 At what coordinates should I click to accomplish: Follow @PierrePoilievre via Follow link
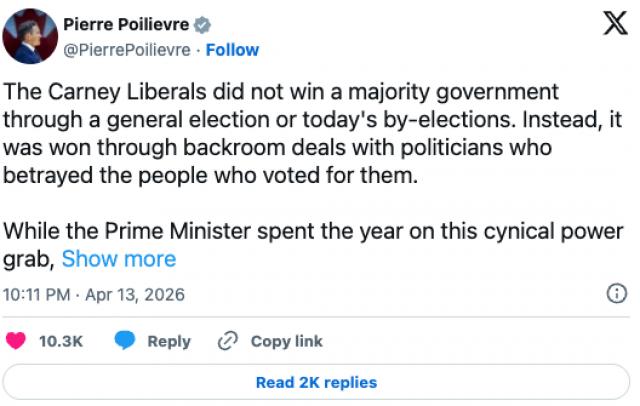click(x=232, y=50)
